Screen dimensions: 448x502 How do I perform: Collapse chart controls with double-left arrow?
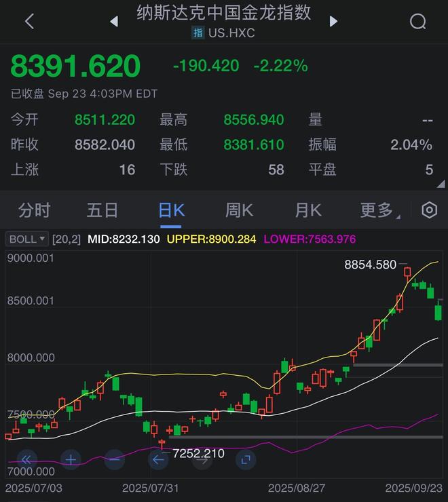(26, 460)
